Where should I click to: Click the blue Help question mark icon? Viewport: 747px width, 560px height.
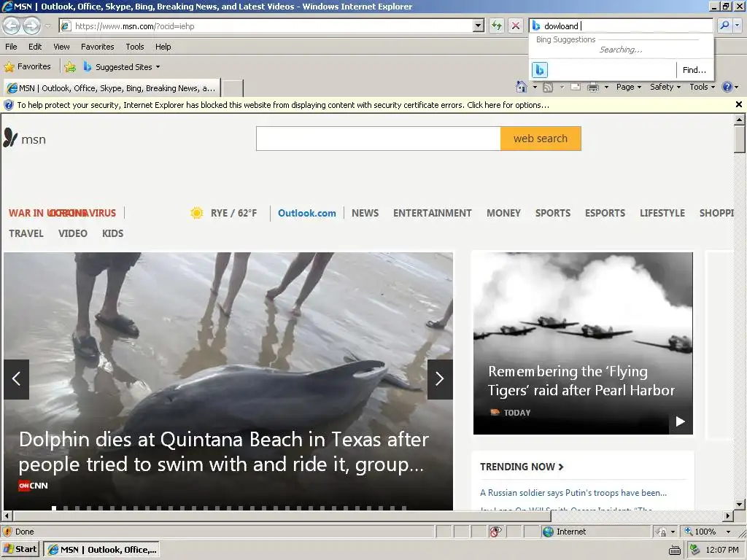tap(727, 87)
